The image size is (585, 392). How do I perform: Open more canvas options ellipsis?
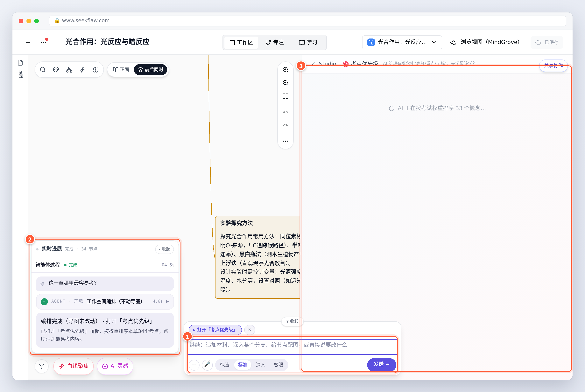(x=285, y=141)
